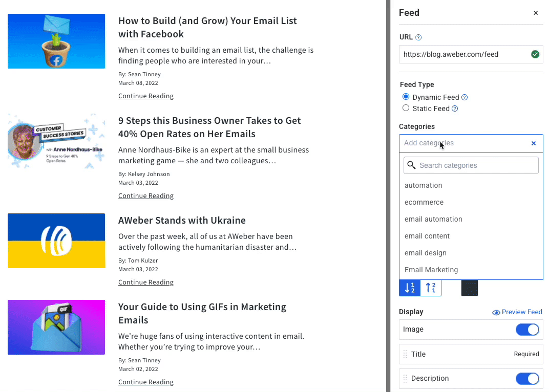Toggle the Description display switch
Screen dimensions: 549x392
click(x=527, y=378)
